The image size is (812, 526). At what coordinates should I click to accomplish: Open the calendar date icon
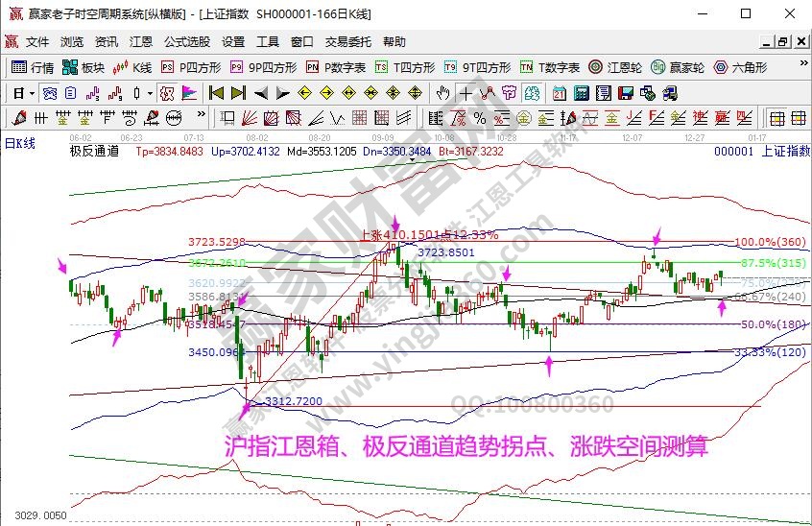559,93
